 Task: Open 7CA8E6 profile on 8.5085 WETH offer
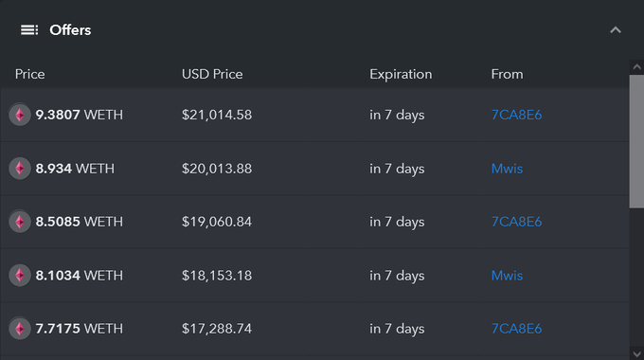click(517, 222)
